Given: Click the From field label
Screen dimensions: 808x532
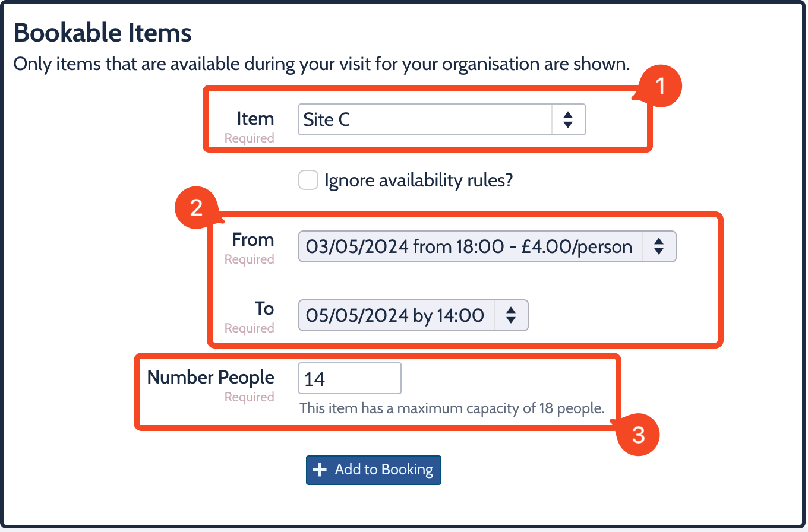Looking at the screenshot, I should point(253,240).
